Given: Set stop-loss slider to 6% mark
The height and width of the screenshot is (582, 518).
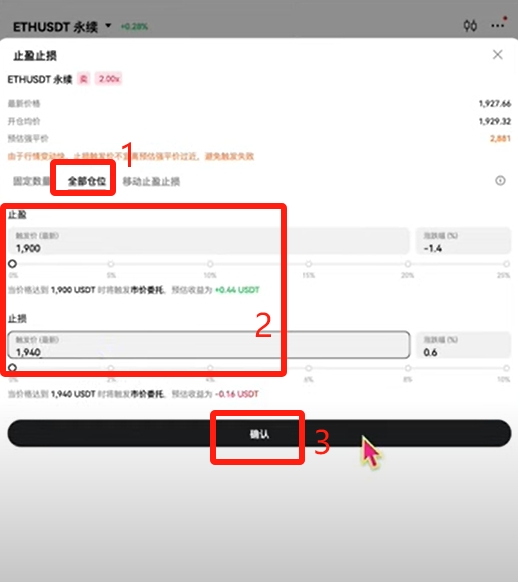Looking at the screenshot, I should pyautogui.click(x=309, y=368).
